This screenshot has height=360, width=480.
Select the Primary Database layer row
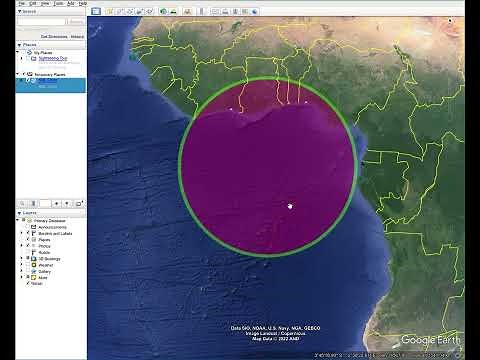[x=49, y=221]
